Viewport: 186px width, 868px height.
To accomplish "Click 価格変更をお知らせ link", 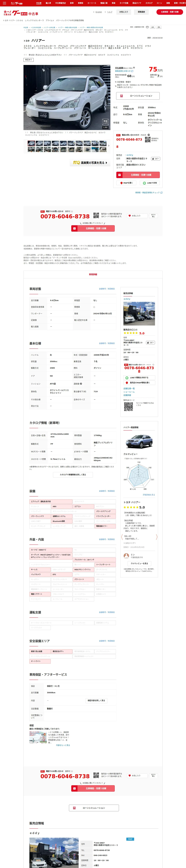I will point(124,71).
